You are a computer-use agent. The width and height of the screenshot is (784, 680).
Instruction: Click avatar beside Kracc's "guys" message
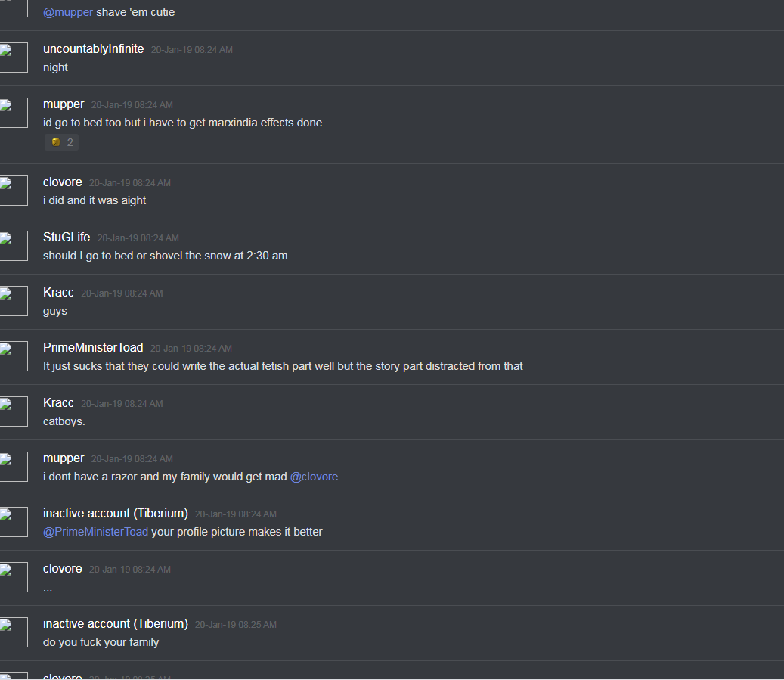(14, 301)
